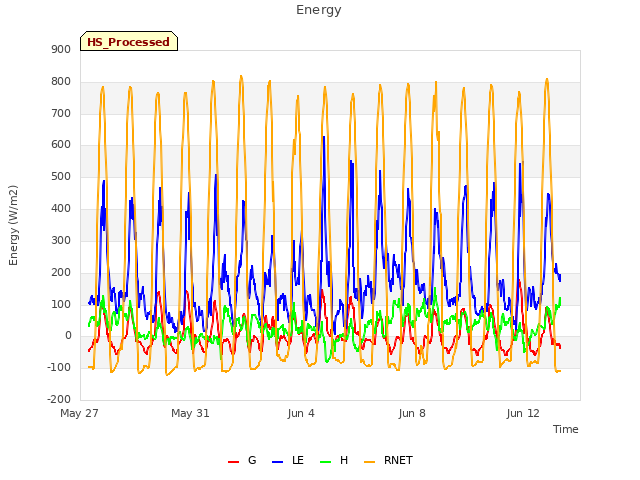640x480 pixels.
Task: Click the May 31 x-axis tick label
Action: pos(190,413)
